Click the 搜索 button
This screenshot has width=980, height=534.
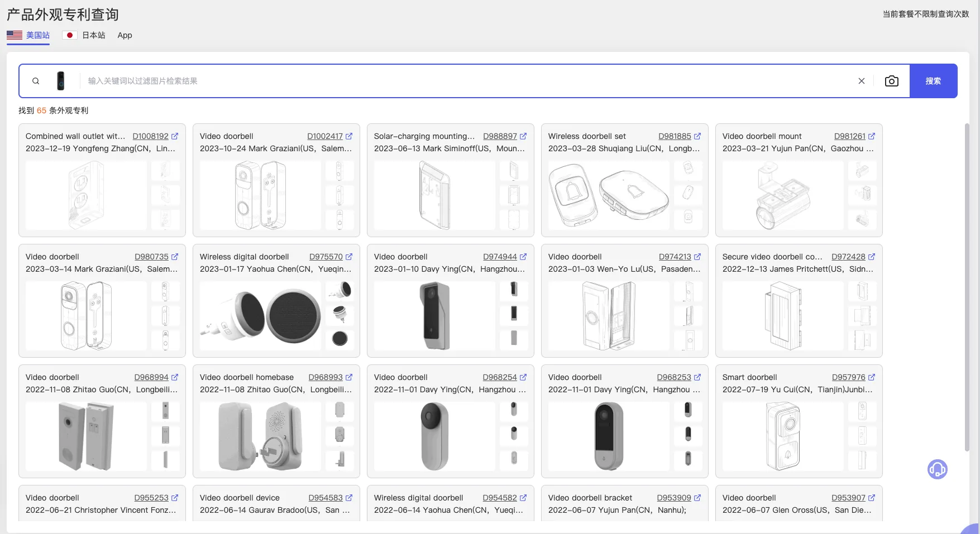coord(933,81)
